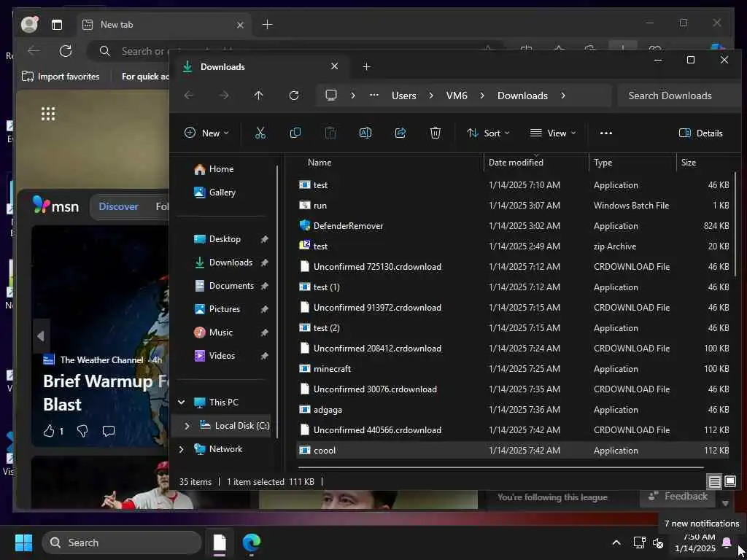Click the Cut scissors icon in toolbar
The width and height of the screenshot is (747, 560).
pos(260,133)
